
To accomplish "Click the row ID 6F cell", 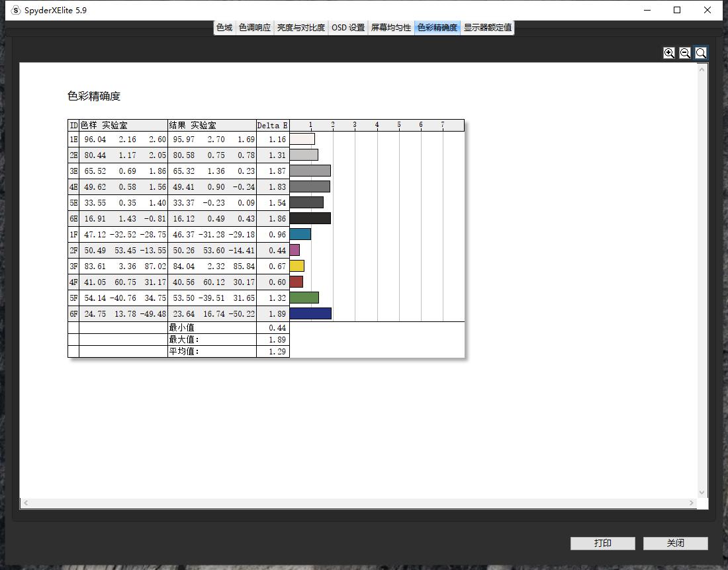I will pos(73,314).
